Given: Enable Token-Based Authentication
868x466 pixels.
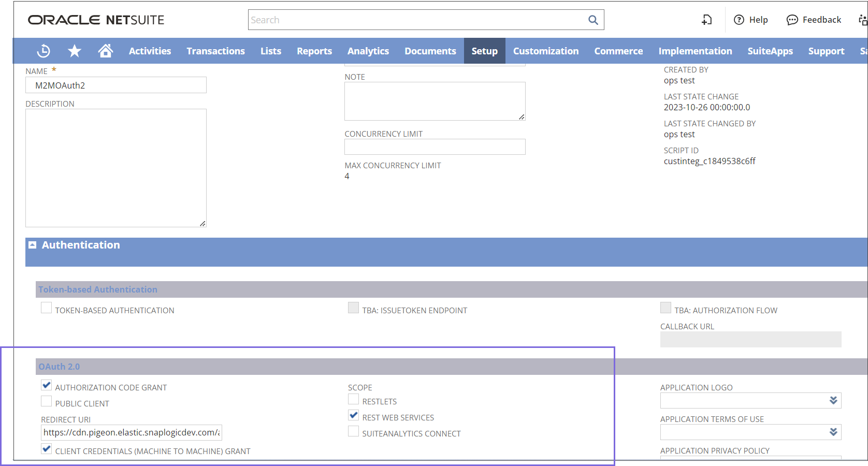Looking at the screenshot, I should (46, 307).
